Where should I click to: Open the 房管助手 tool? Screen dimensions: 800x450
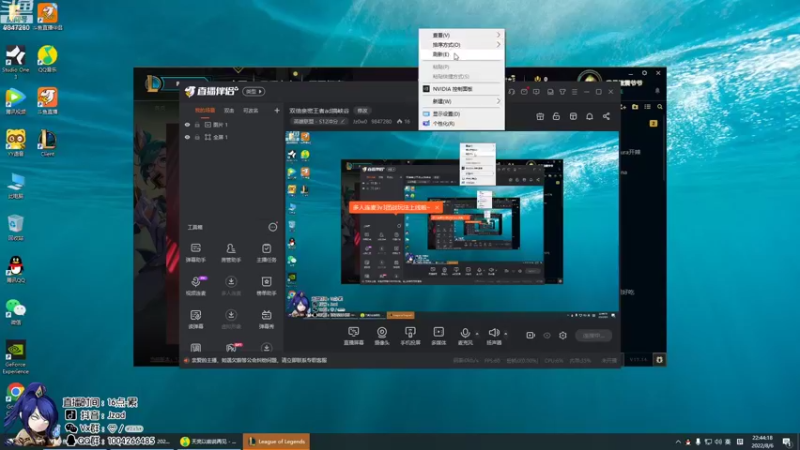231,252
